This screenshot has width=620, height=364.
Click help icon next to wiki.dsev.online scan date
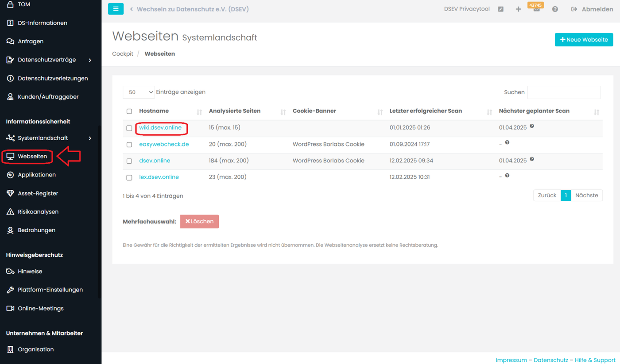(x=532, y=126)
